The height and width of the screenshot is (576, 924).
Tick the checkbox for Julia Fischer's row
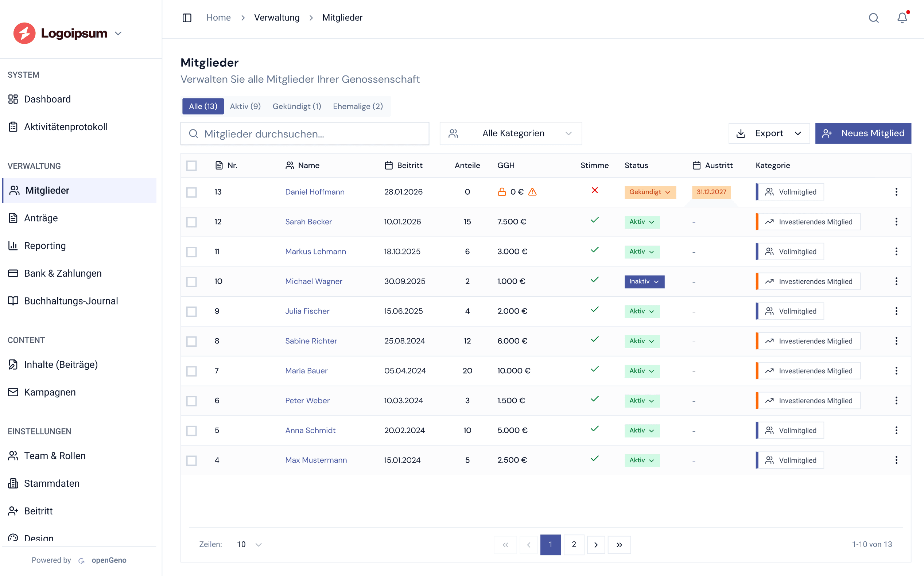[192, 311]
